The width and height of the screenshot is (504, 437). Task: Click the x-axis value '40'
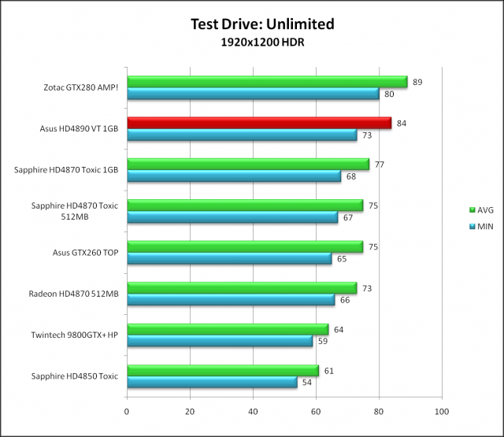pyautogui.click(x=253, y=412)
